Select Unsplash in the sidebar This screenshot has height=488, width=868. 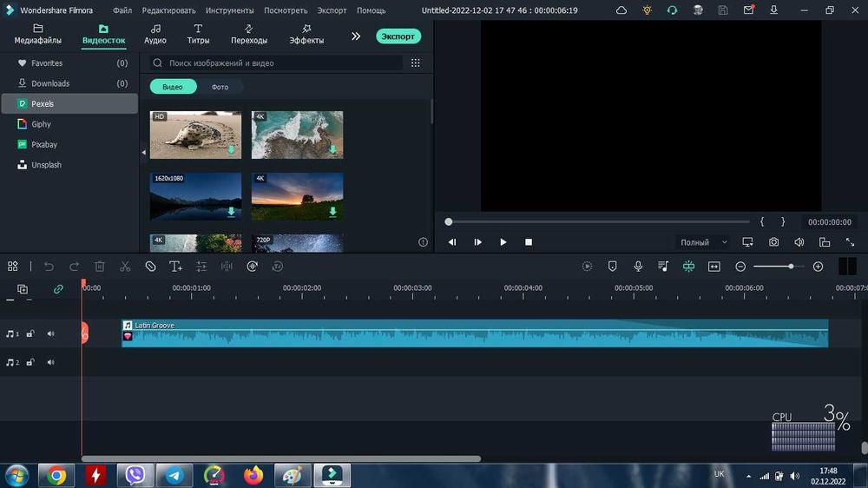(69, 165)
